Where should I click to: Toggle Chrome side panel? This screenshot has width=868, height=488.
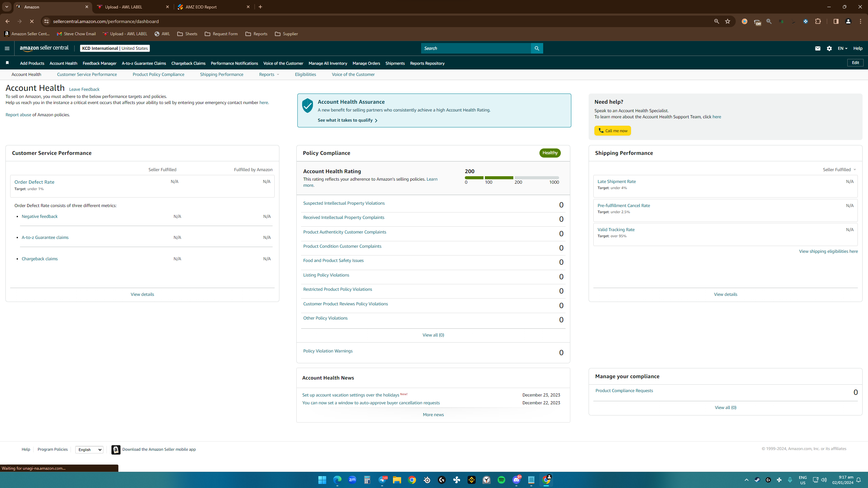point(836,21)
